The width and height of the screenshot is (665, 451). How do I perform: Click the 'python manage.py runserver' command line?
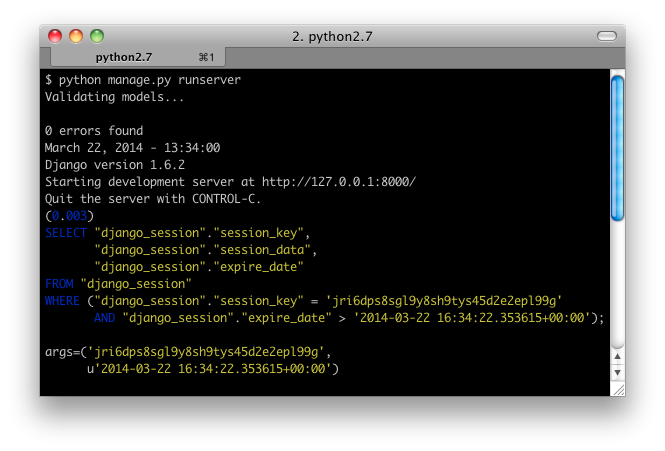pos(150,80)
